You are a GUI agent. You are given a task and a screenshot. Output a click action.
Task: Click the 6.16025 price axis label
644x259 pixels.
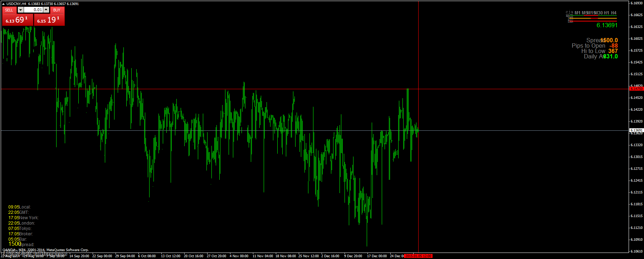(636, 38)
